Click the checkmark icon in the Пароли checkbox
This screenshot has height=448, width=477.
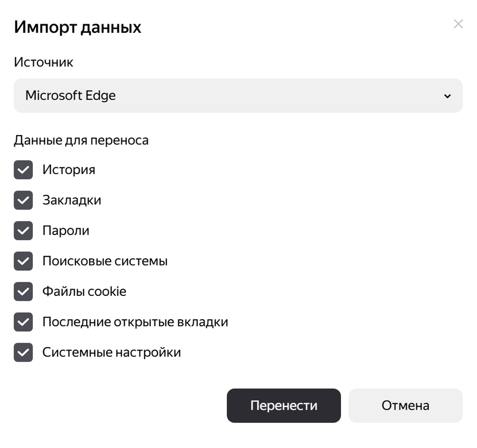tap(23, 231)
